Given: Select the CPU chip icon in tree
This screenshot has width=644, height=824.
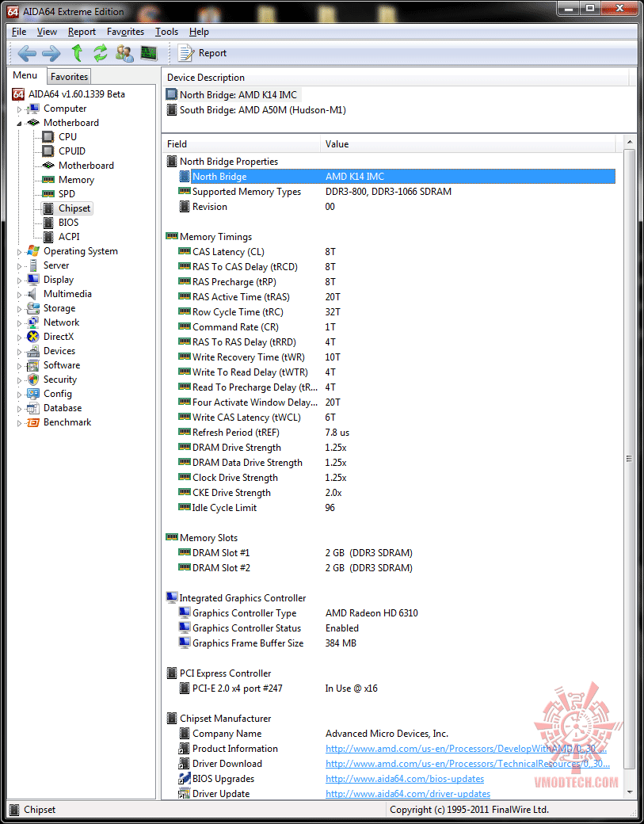Looking at the screenshot, I should click(x=48, y=136).
